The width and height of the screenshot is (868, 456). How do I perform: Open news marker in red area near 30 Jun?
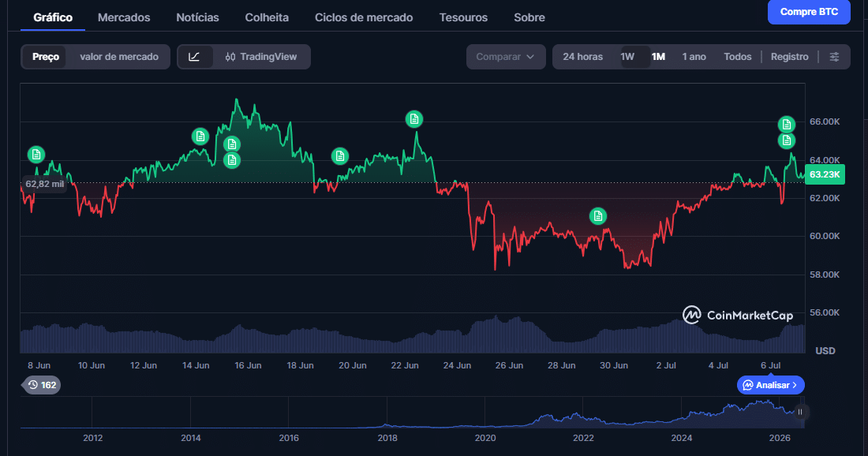tap(598, 216)
